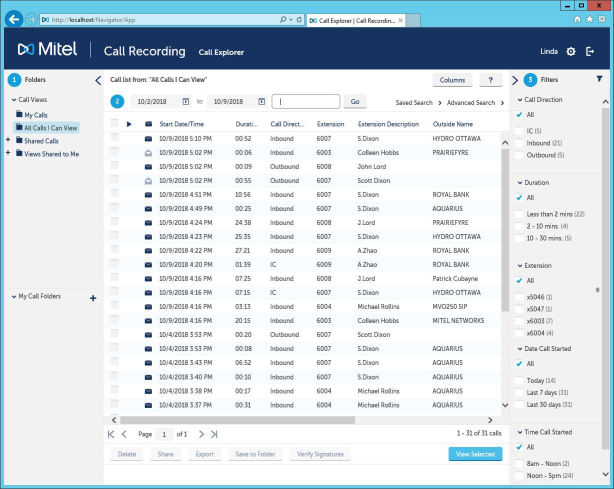Click the Mitel logo
The width and height of the screenshot is (614, 489).
point(47,49)
